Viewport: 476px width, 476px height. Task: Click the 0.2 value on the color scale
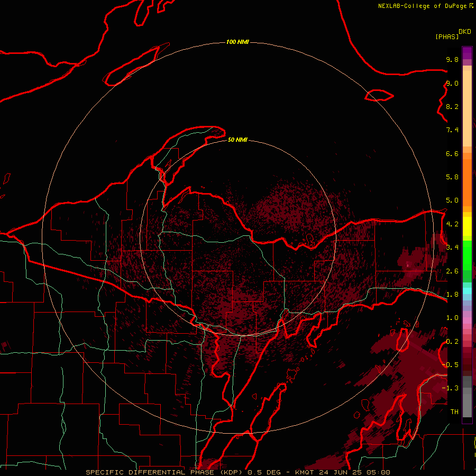click(x=452, y=342)
